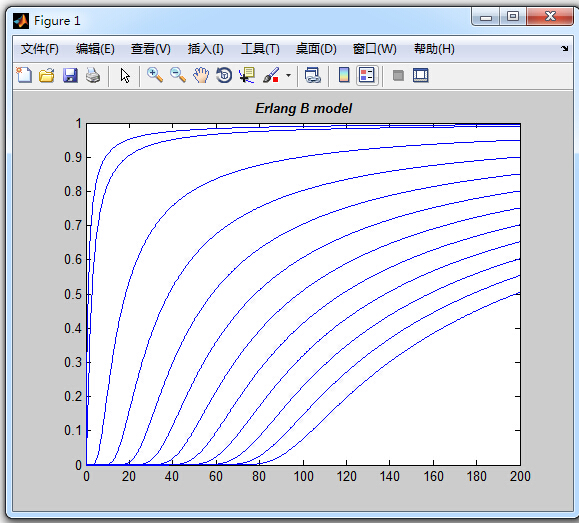579x523 pixels.
Task: Open a file with the folder icon
Action: 47,75
